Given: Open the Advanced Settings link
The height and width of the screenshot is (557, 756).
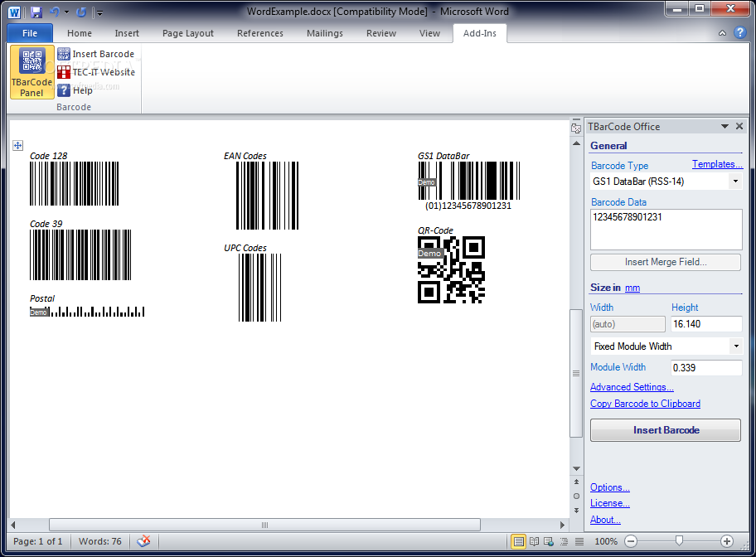Looking at the screenshot, I should click(632, 387).
